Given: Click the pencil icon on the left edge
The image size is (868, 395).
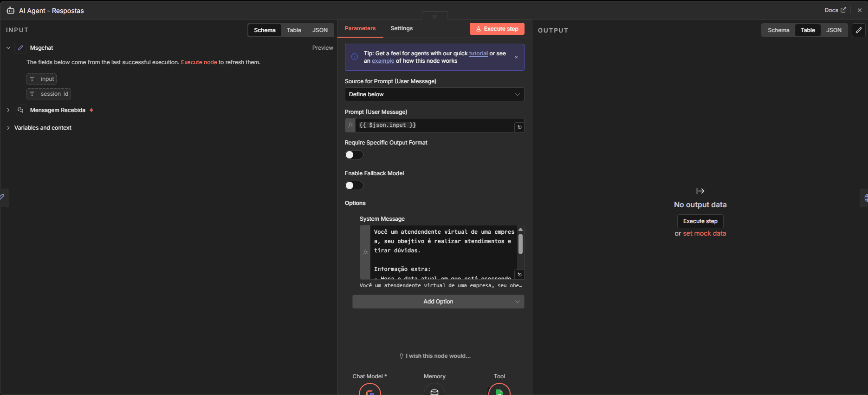Looking at the screenshot, I should coord(3,197).
